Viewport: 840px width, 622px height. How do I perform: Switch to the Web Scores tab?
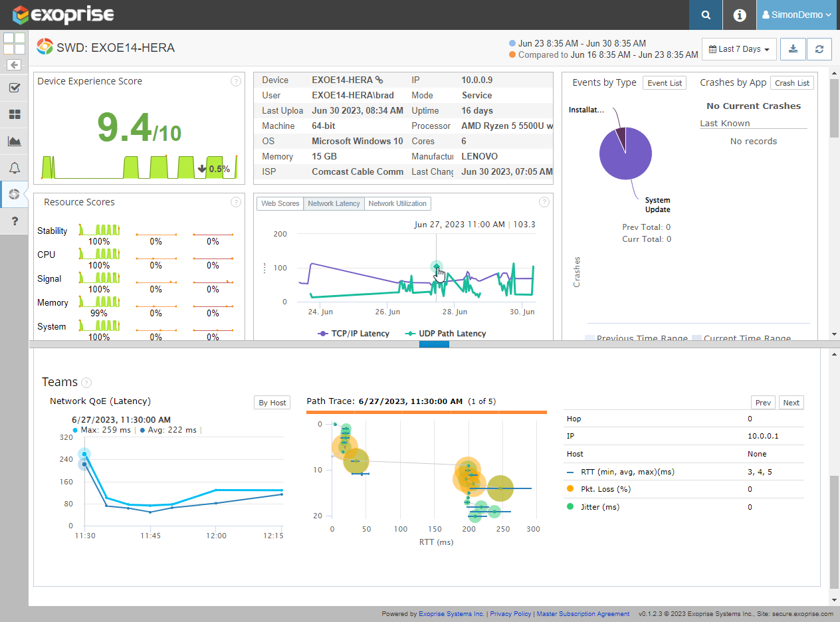click(280, 203)
